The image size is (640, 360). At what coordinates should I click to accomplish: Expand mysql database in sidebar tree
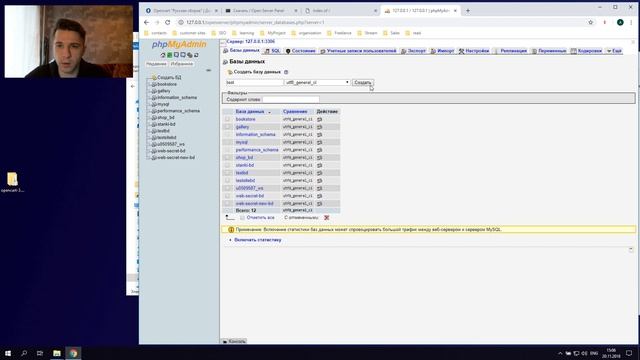(150, 104)
